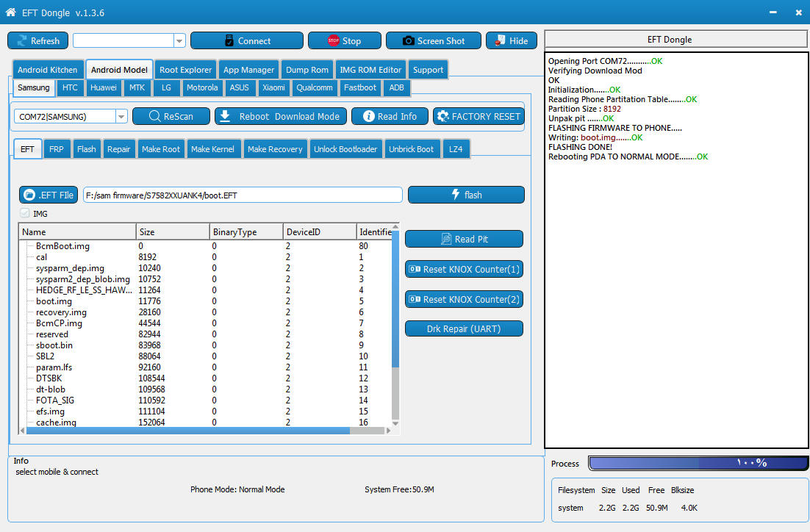810x532 pixels.
Task: Open the Support tab
Action: tap(428, 70)
